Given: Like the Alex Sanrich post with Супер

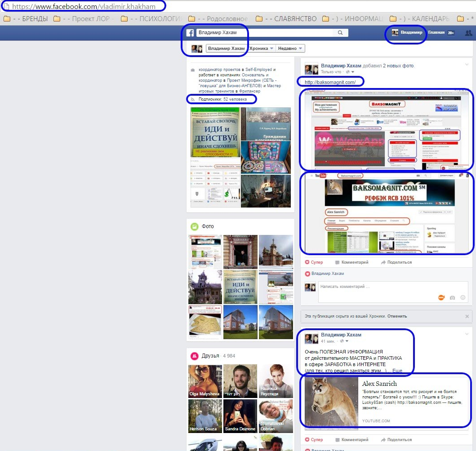Looking at the screenshot, I should pyautogui.click(x=314, y=440).
